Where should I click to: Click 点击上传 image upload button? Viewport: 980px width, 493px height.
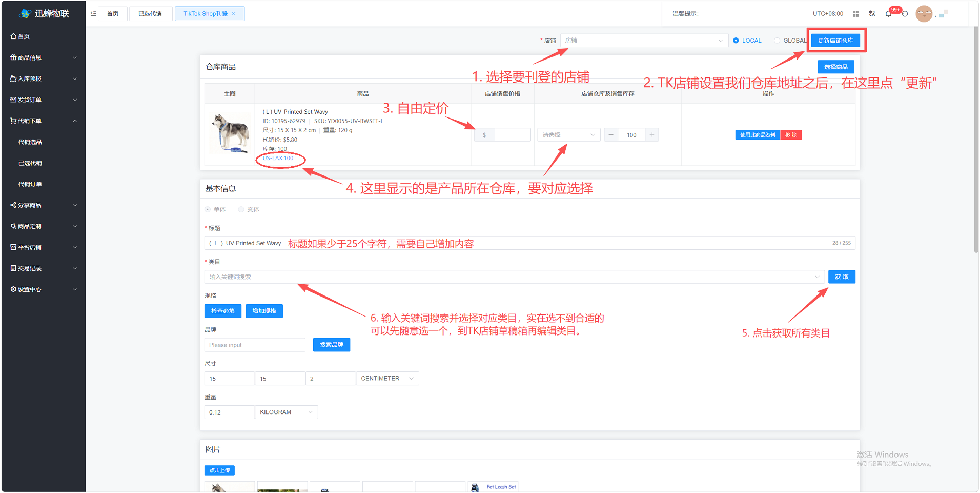(x=219, y=470)
